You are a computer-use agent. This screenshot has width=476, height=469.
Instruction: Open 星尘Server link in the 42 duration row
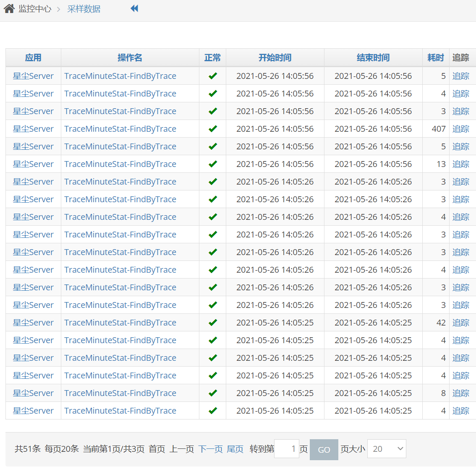tap(33, 323)
